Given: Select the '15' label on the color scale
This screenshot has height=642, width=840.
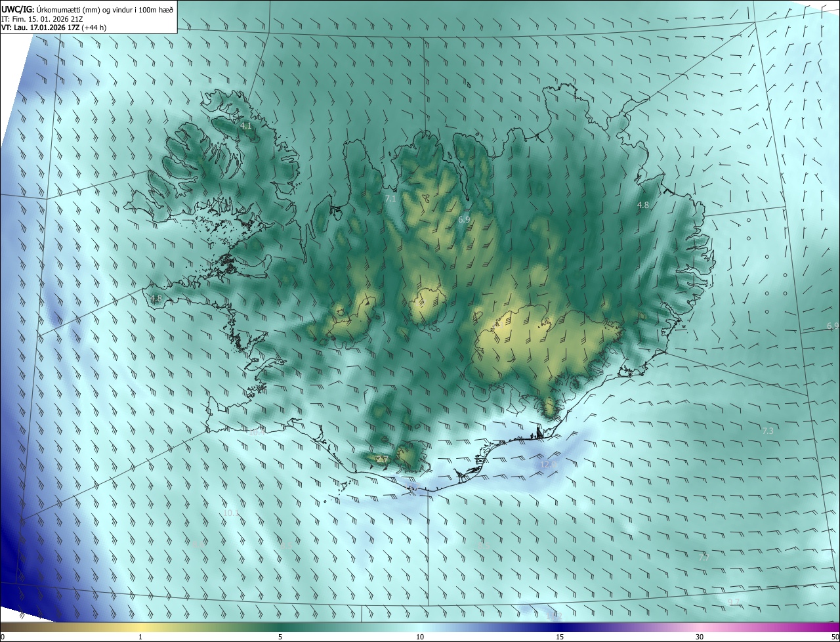Looking at the screenshot, I should (560, 637).
